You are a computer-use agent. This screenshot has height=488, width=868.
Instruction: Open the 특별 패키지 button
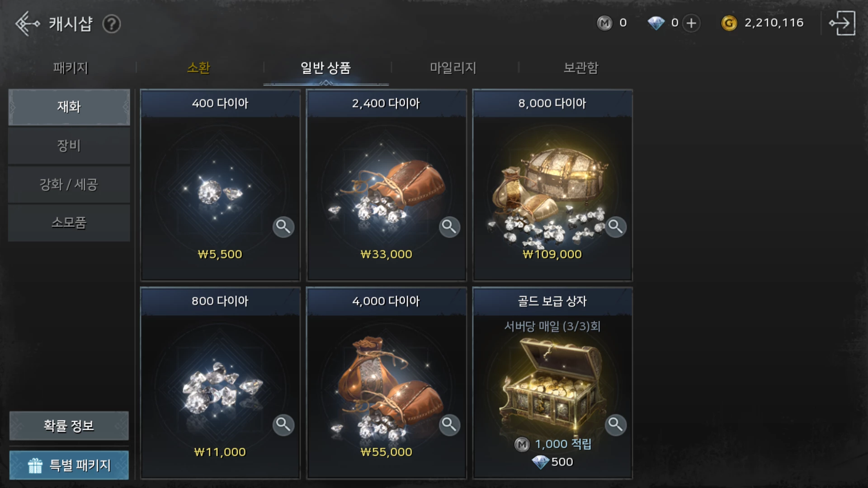(69, 465)
